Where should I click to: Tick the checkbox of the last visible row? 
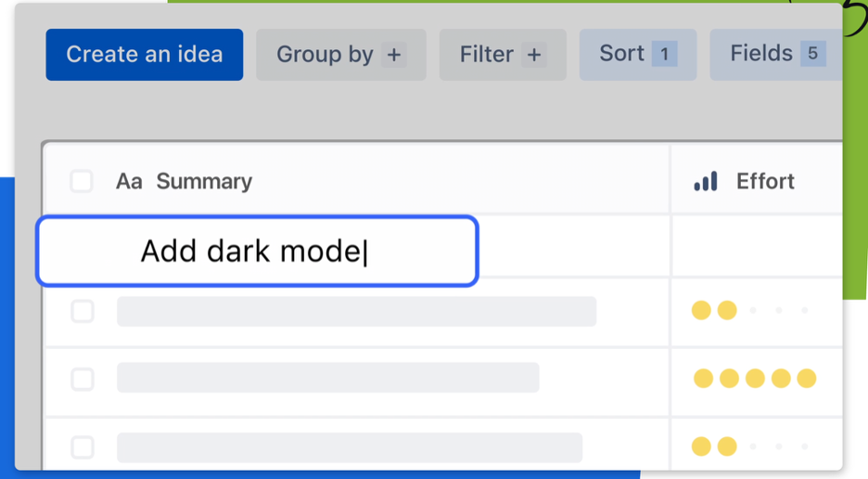[x=83, y=447]
